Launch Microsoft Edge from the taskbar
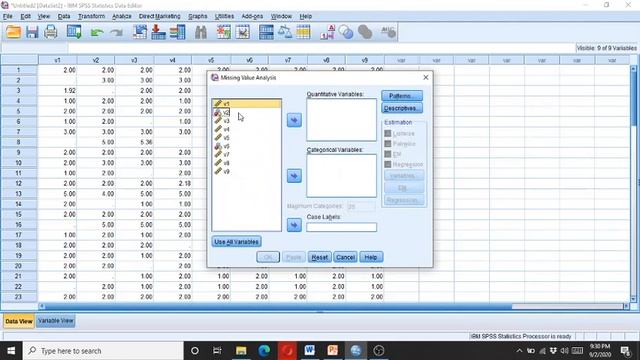640x360 pixels. coord(264,350)
